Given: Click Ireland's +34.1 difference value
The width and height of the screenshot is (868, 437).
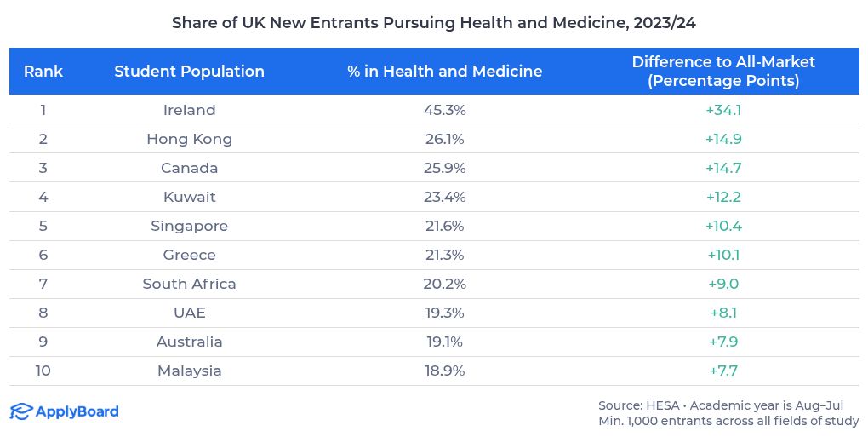Looking at the screenshot, I should (x=723, y=110).
